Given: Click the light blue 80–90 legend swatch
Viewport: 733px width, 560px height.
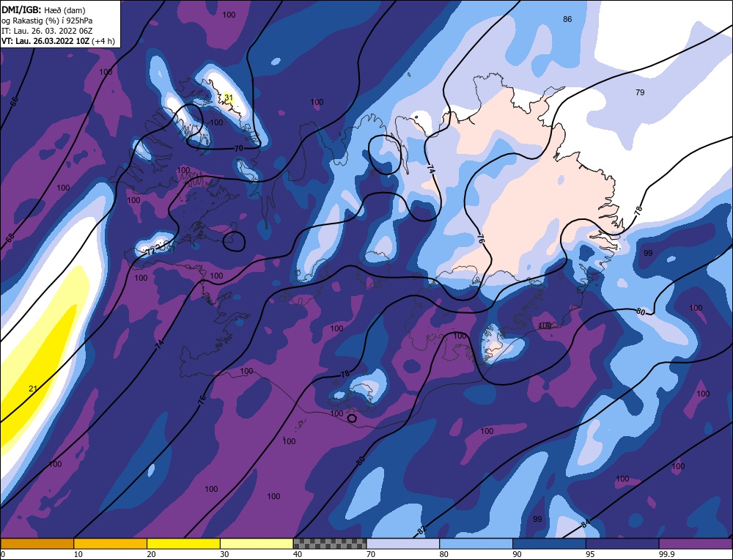Looking at the screenshot, I should (x=476, y=544).
